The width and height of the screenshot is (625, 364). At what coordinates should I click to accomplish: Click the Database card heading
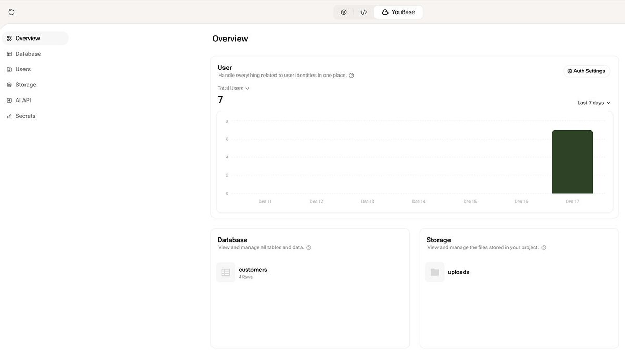232,240
